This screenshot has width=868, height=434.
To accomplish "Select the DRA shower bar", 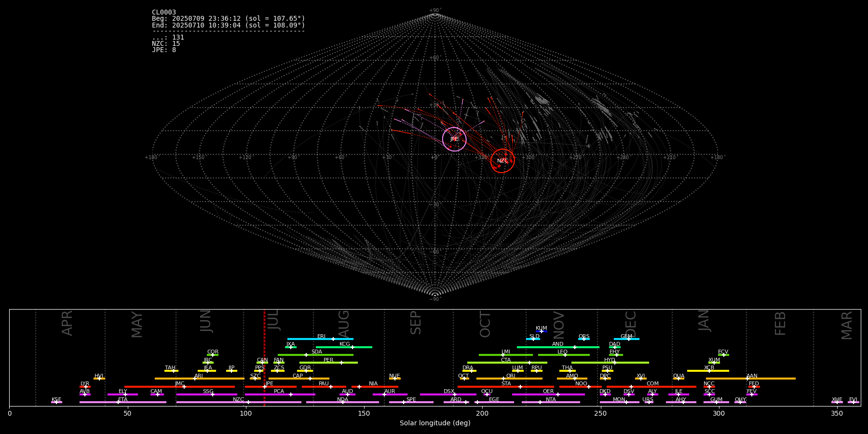I will coord(469,371).
